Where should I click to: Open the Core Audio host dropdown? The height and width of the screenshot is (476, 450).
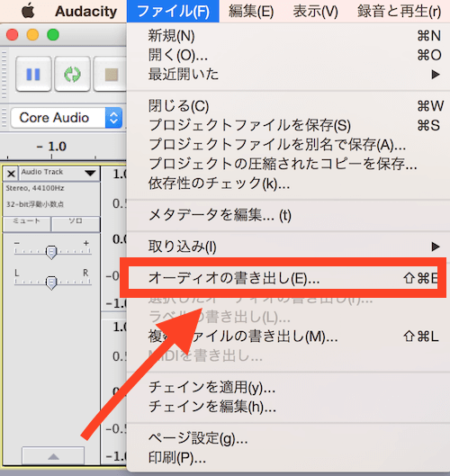[x=67, y=118]
